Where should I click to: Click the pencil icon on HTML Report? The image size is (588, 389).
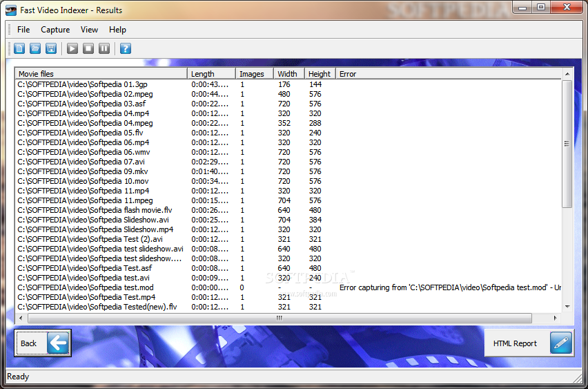click(561, 343)
